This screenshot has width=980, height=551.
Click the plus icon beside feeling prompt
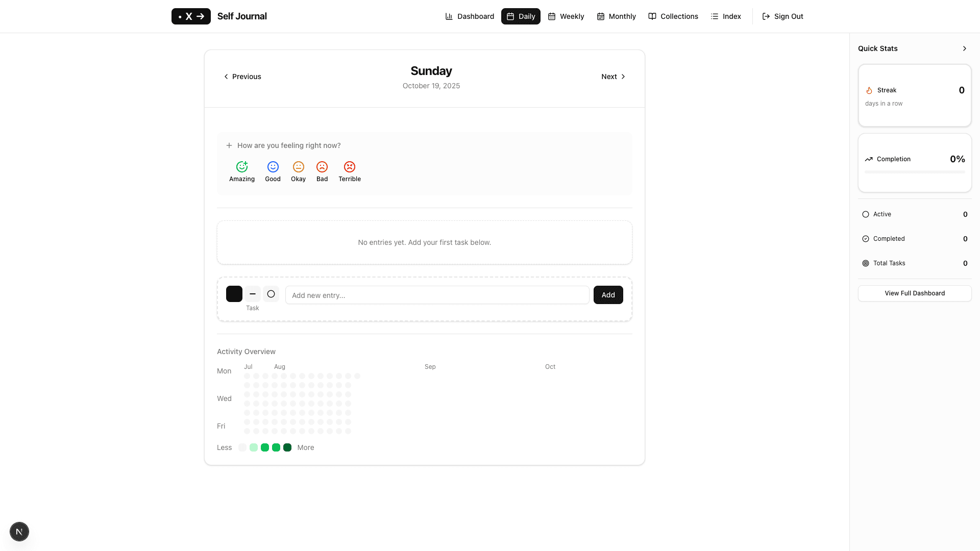click(x=229, y=145)
